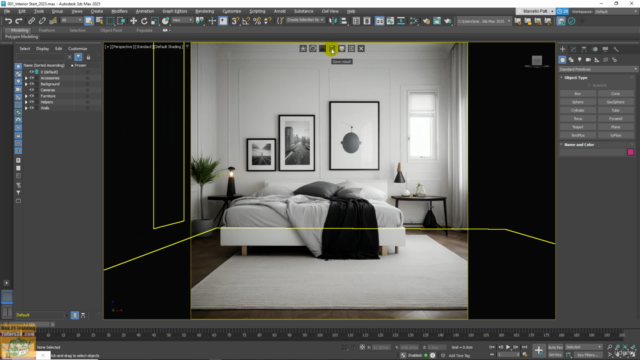Viewport: 640px width, 360px height.
Task: Click the Create Selection Set field
Action: [x=305, y=20]
